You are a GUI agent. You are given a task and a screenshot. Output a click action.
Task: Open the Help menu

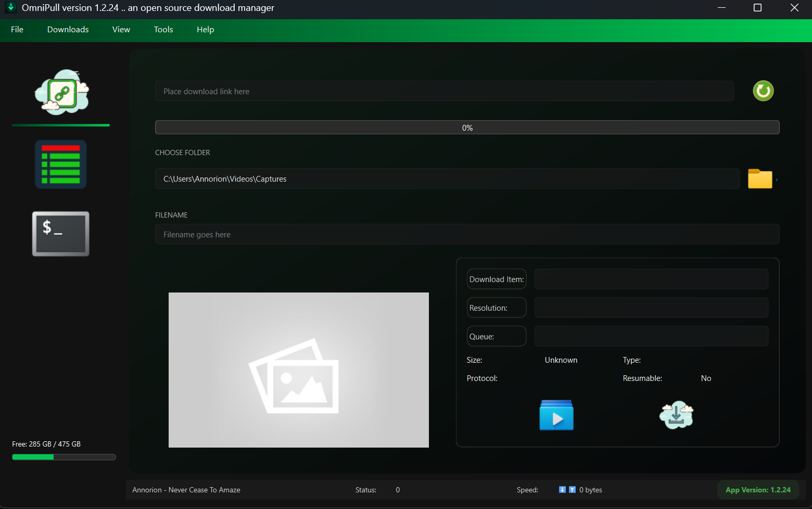(x=206, y=30)
